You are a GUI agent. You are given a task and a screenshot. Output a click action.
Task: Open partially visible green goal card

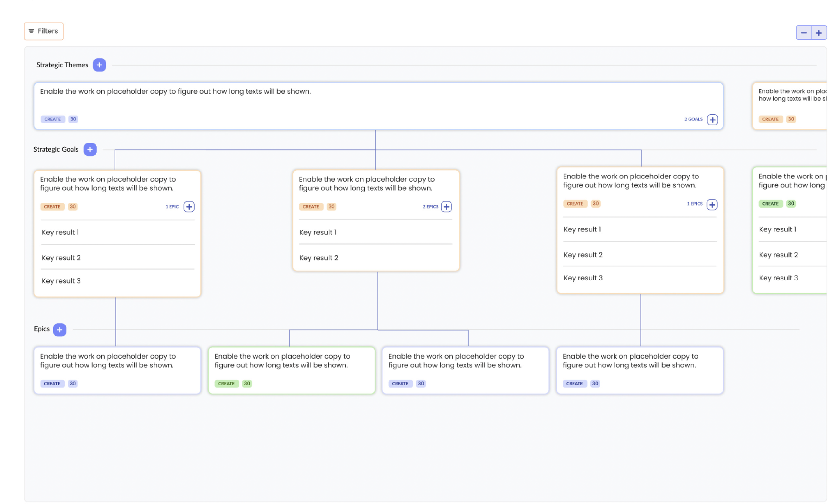tap(791, 181)
